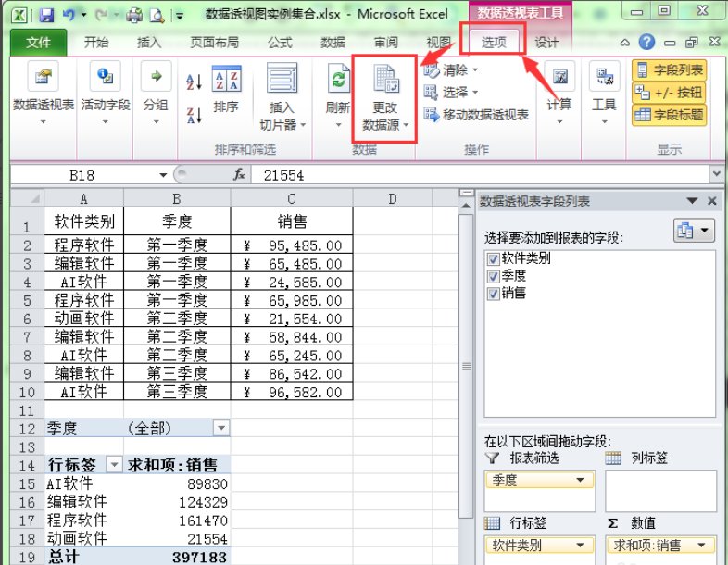The height and width of the screenshot is (565, 728).
Task: Select cell A2 程序软件
Action: pos(84,245)
